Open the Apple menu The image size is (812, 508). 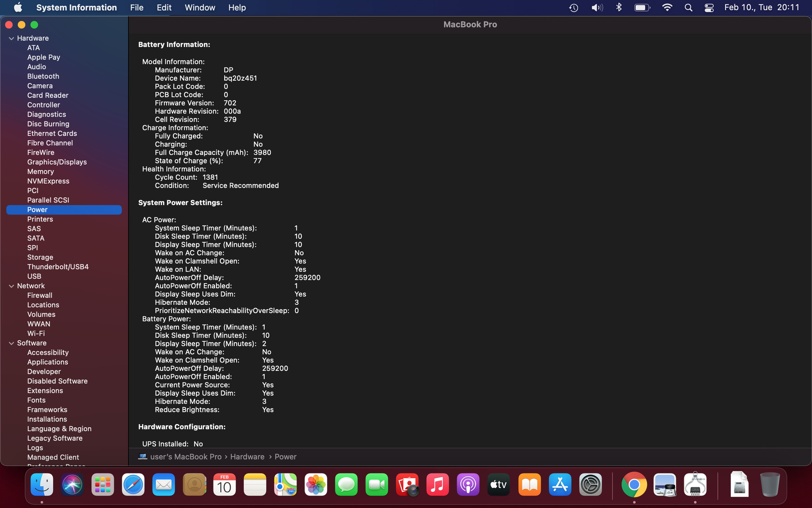pyautogui.click(x=18, y=8)
